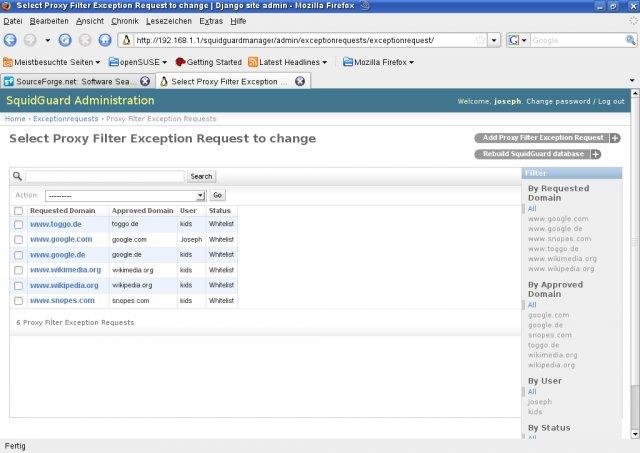Toggle the select-all header checkbox
The image size is (640, 453).
(18, 211)
